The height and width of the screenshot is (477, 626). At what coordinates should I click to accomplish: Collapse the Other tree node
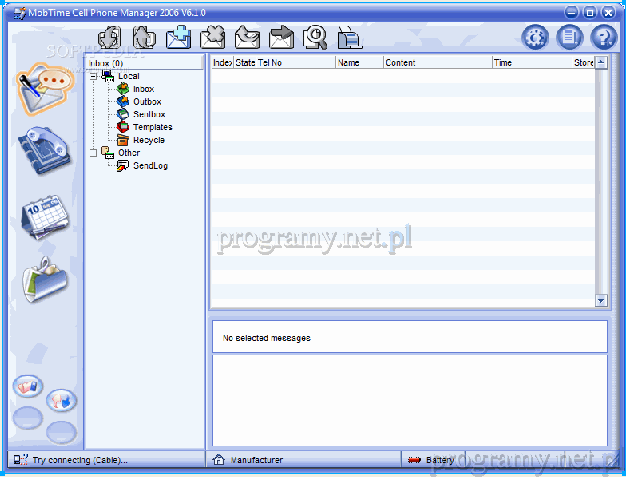click(x=93, y=153)
